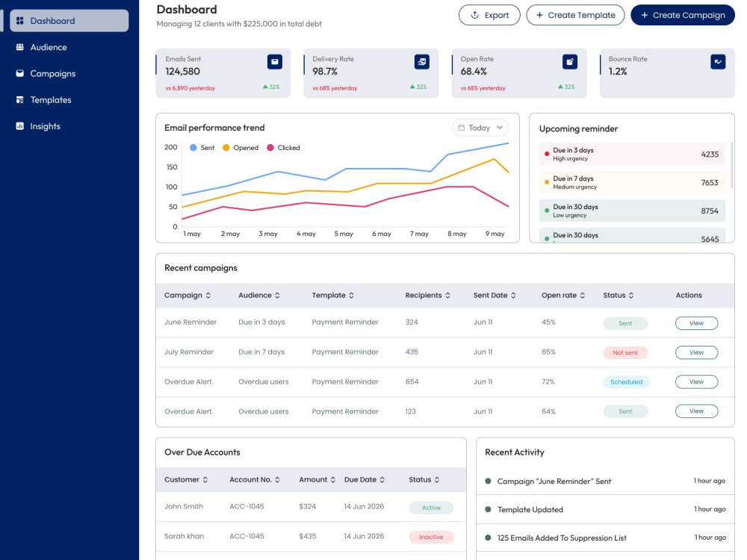The height and width of the screenshot is (560, 747).
Task: Click the green arrow on Emails Sent card
Action: pyautogui.click(x=265, y=87)
